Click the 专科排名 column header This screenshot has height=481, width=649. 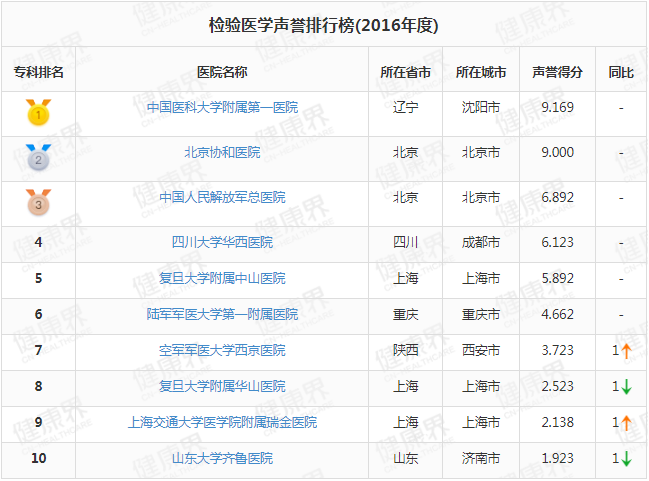pos(38,72)
